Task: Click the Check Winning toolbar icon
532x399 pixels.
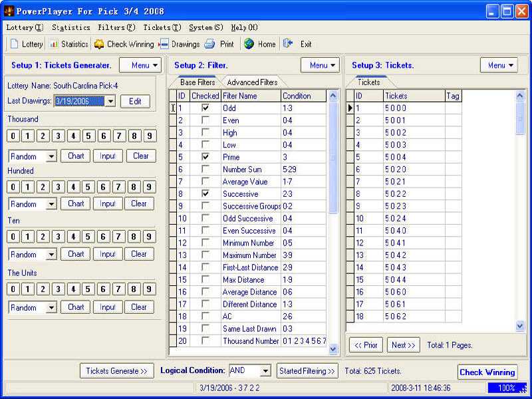Action: pyautogui.click(x=99, y=44)
